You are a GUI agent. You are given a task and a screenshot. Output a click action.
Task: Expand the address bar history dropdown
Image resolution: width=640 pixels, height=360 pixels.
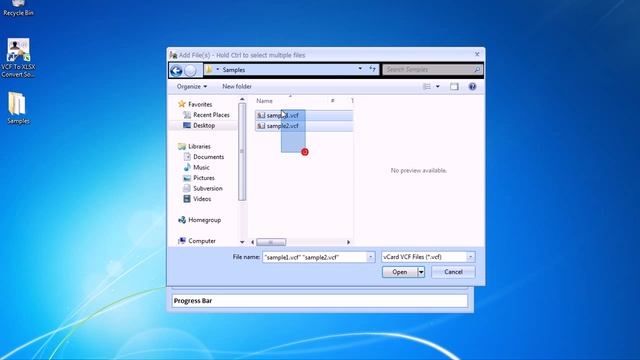pos(360,69)
